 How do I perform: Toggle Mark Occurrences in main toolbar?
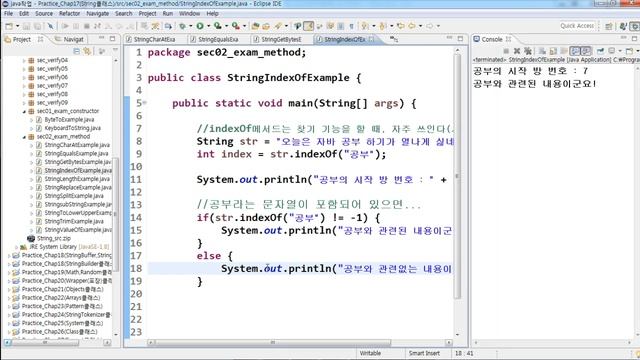pos(309,26)
